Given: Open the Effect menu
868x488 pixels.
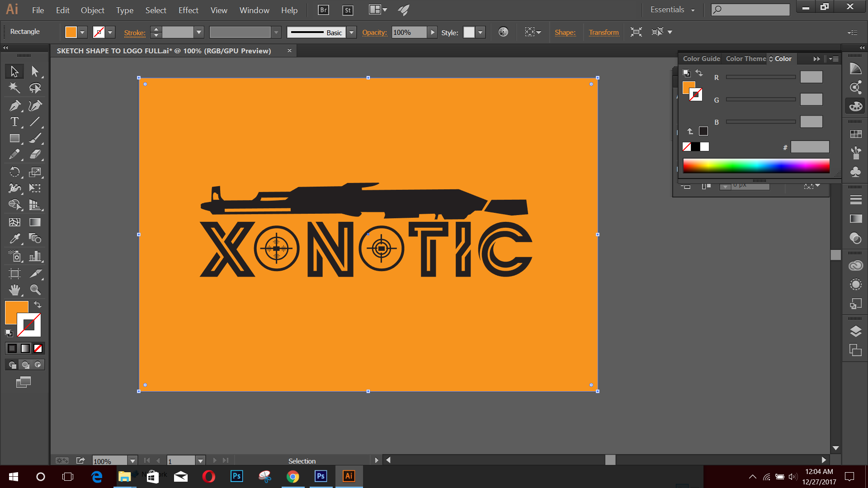Looking at the screenshot, I should (x=188, y=10).
